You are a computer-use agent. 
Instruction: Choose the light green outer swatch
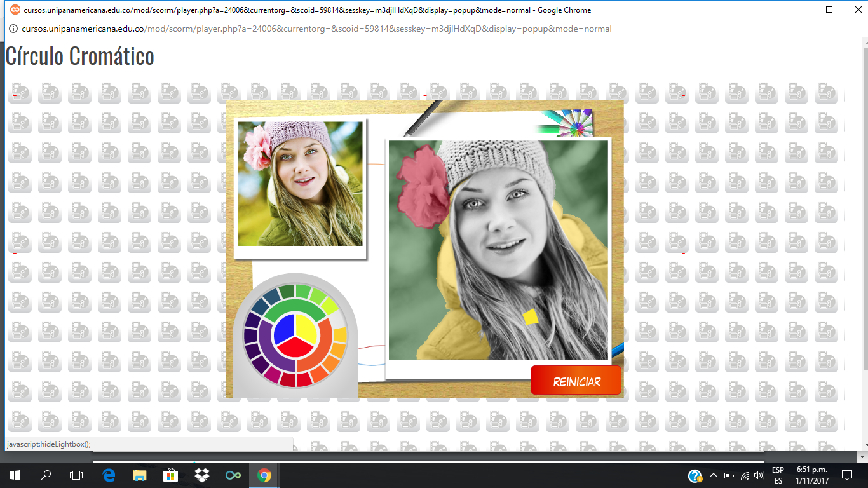click(318, 296)
